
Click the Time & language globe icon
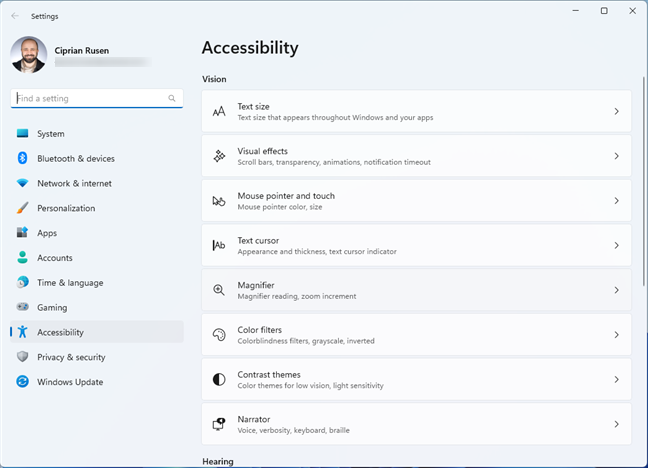[x=22, y=282]
